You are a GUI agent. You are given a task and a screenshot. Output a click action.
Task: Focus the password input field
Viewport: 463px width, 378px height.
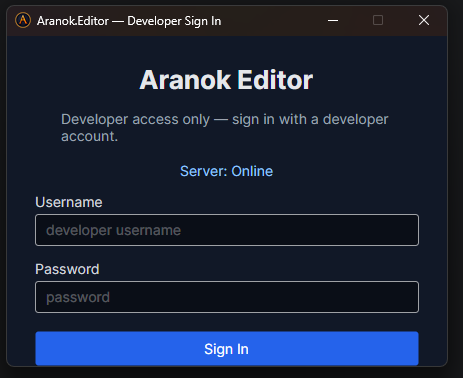coord(227,297)
